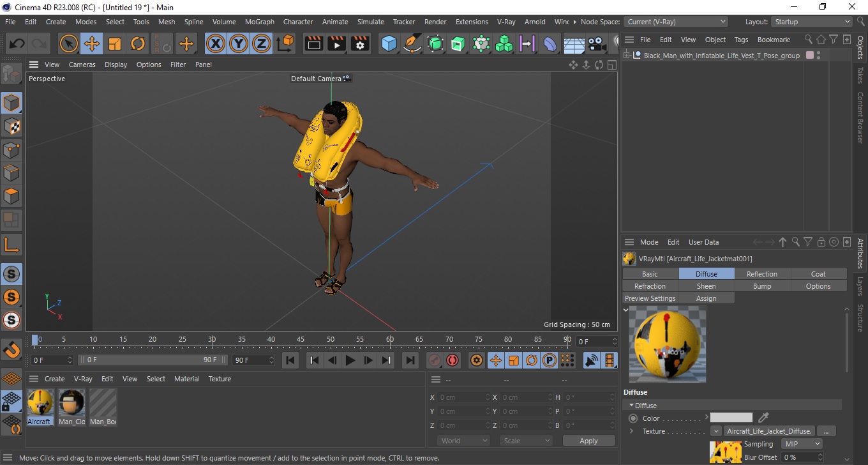
Task: Click the timeline playhead at frame 0
Action: tap(35, 339)
